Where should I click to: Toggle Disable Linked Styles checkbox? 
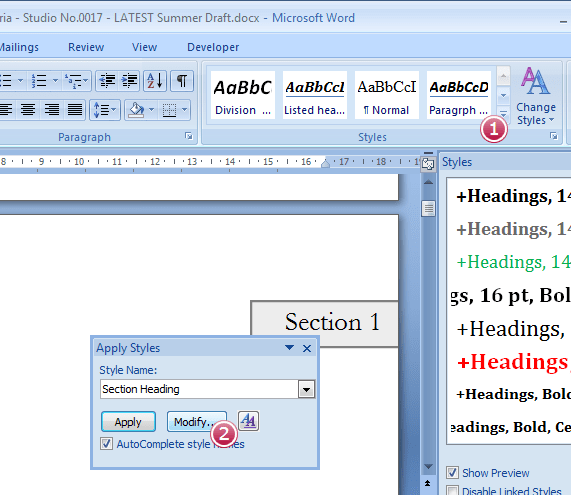[x=452, y=491]
